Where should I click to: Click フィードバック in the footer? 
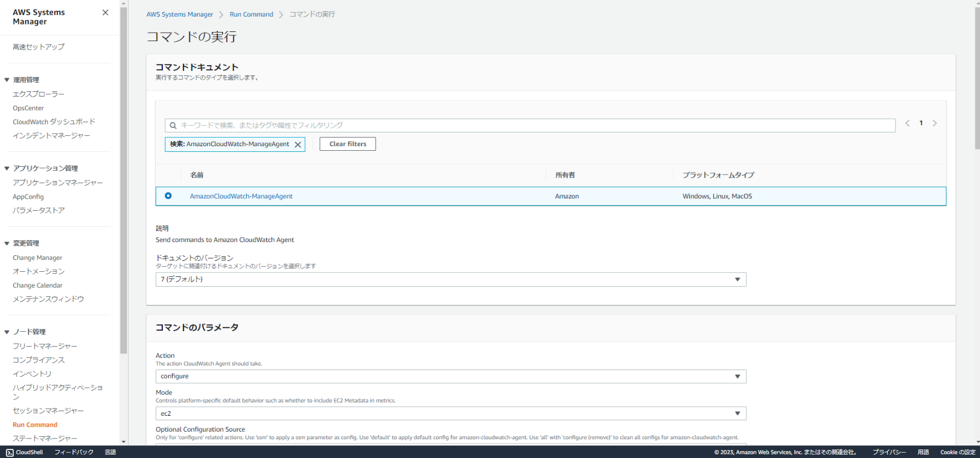pos(74,452)
